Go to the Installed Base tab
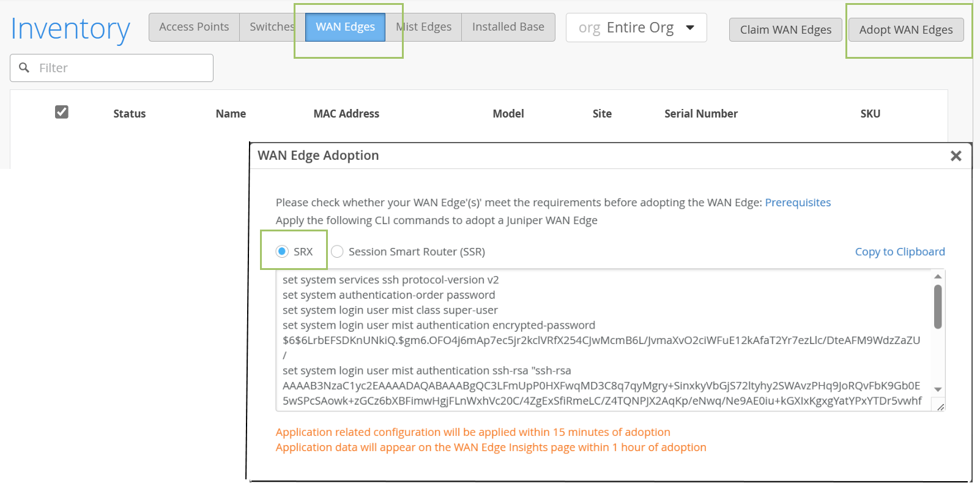The height and width of the screenshot is (483, 980). point(508,27)
